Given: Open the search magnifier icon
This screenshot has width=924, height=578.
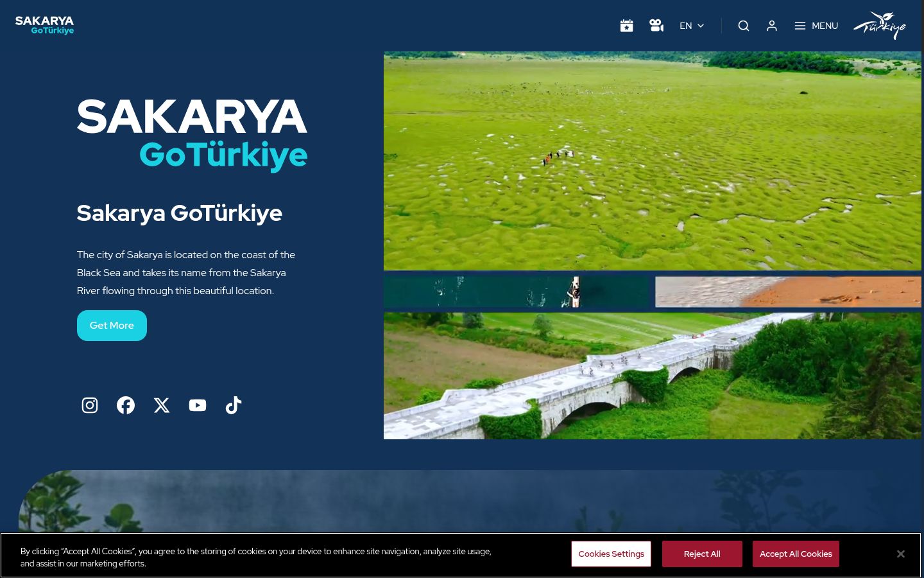Looking at the screenshot, I should [744, 26].
